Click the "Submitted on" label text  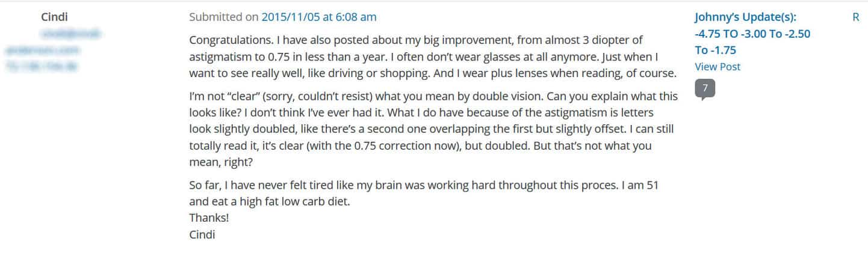click(223, 17)
